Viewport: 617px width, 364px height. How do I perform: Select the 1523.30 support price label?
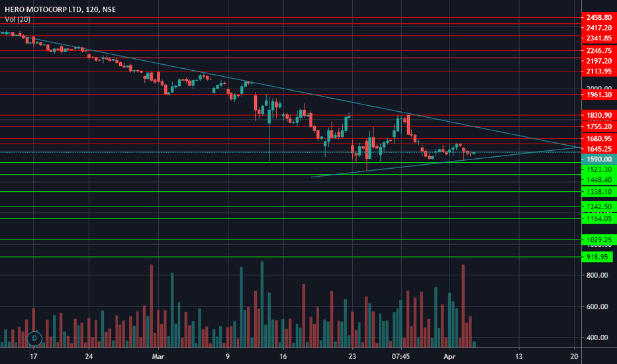(x=599, y=169)
